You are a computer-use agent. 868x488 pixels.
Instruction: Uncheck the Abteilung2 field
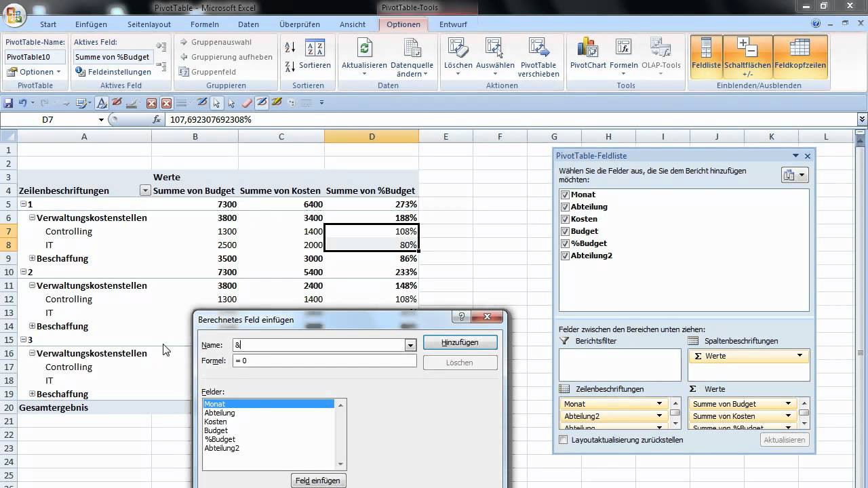(565, 256)
